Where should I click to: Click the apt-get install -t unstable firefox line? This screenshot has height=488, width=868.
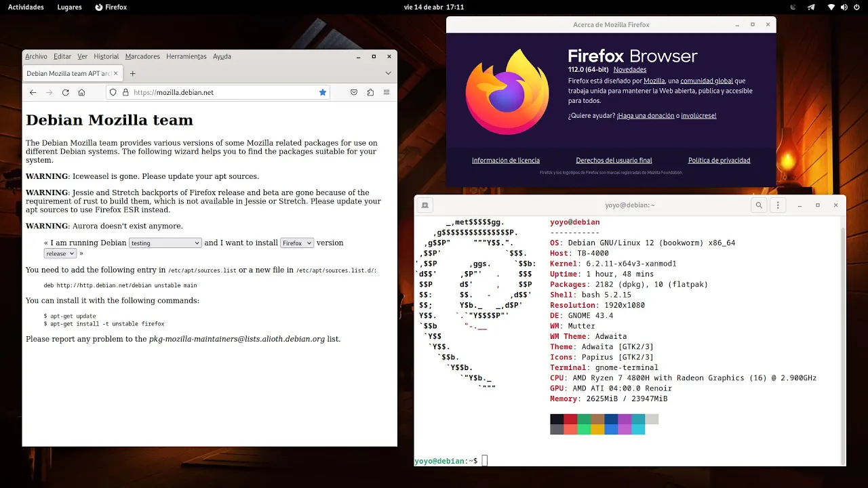point(104,324)
